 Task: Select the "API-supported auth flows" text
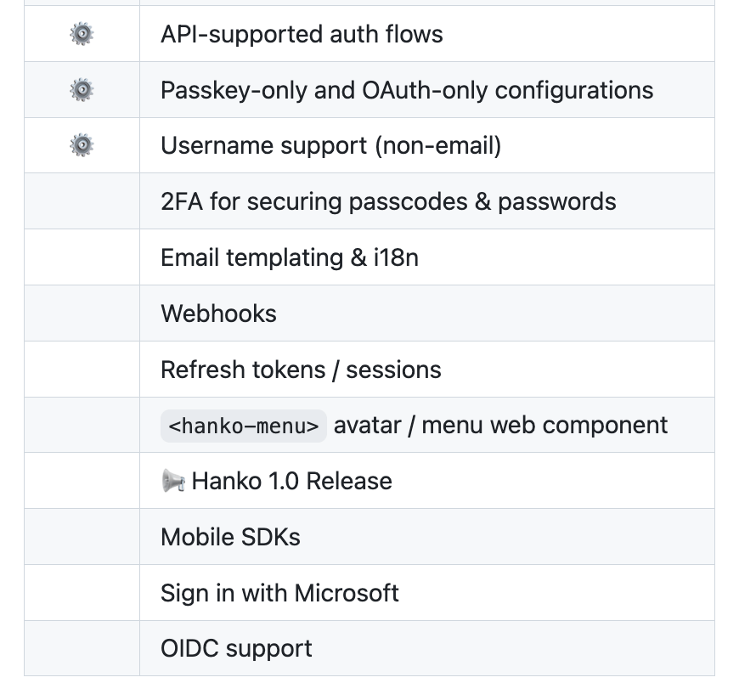coord(302,35)
